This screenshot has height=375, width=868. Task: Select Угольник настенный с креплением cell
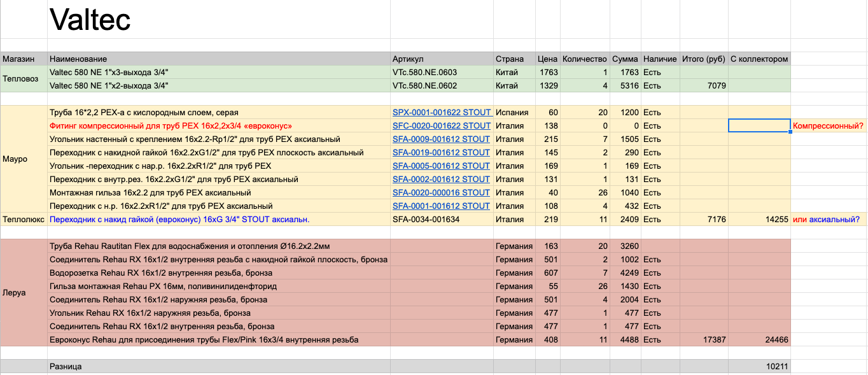click(x=219, y=139)
